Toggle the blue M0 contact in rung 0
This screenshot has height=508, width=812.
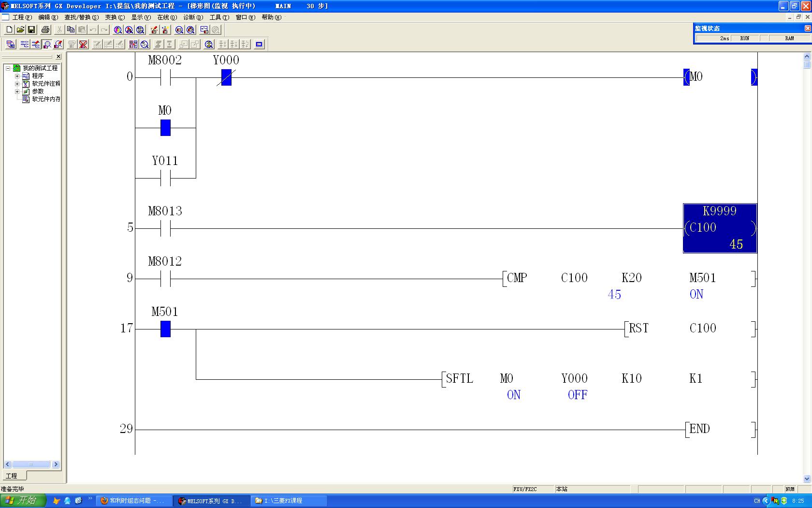coord(165,128)
